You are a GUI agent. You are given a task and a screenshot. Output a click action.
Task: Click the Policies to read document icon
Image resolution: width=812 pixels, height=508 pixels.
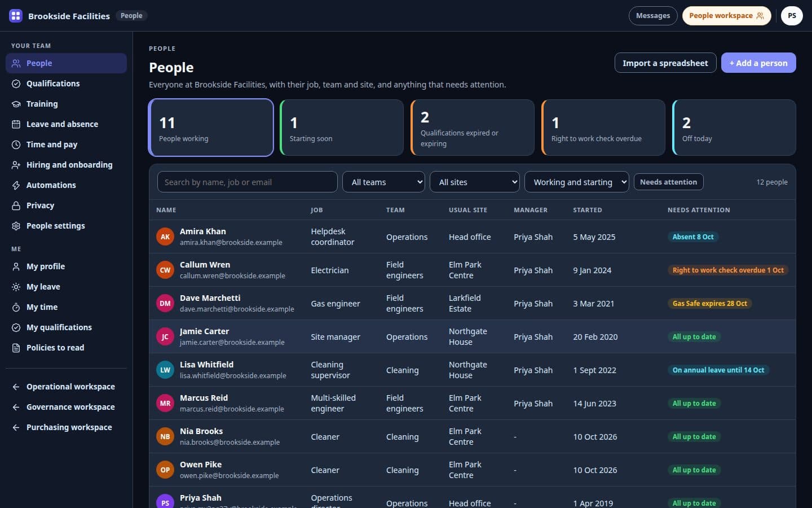[x=16, y=348]
